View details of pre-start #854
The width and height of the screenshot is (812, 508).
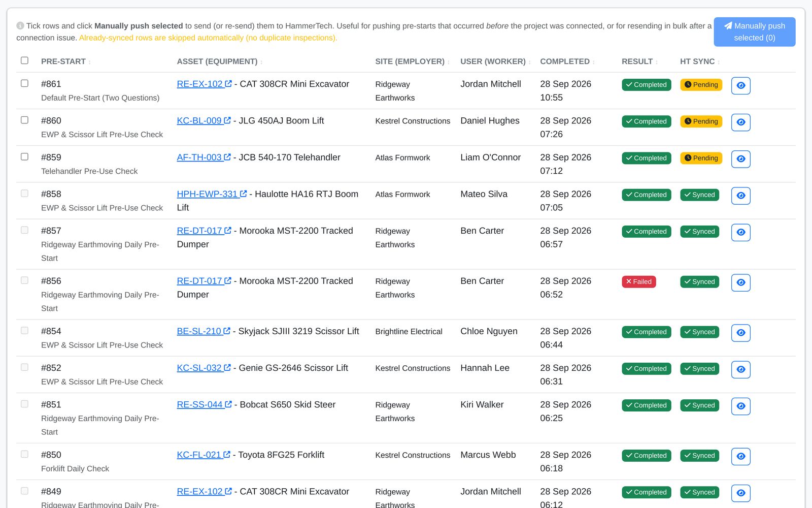(740, 332)
